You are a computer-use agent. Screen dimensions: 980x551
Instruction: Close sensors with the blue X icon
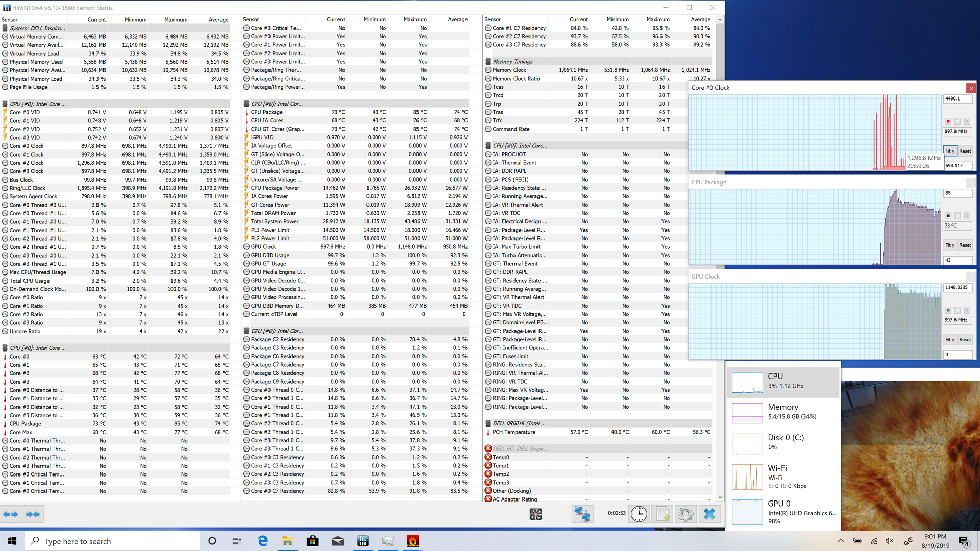click(x=709, y=514)
